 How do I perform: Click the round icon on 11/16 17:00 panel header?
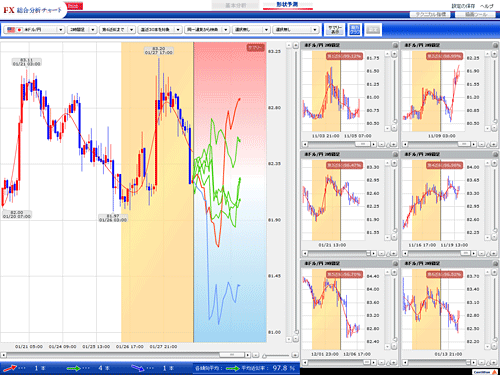click(495, 154)
